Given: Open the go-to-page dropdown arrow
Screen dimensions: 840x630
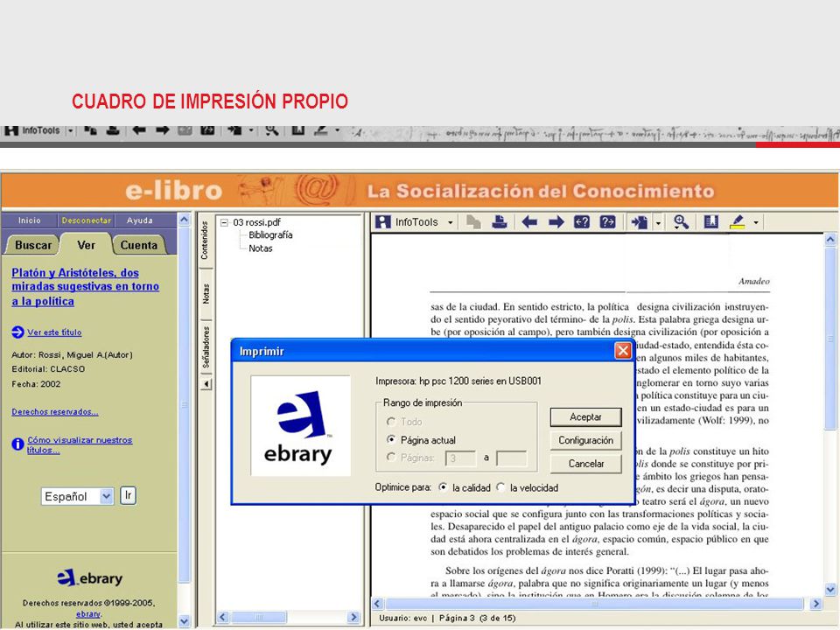Looking at the screenshot, I should pyautogui.click(x=658, y=222).
